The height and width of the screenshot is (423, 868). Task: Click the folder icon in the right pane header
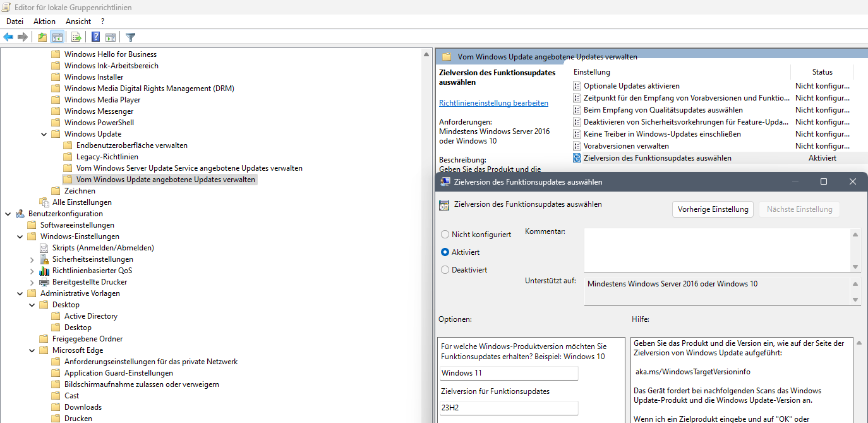tap(446, 56)
